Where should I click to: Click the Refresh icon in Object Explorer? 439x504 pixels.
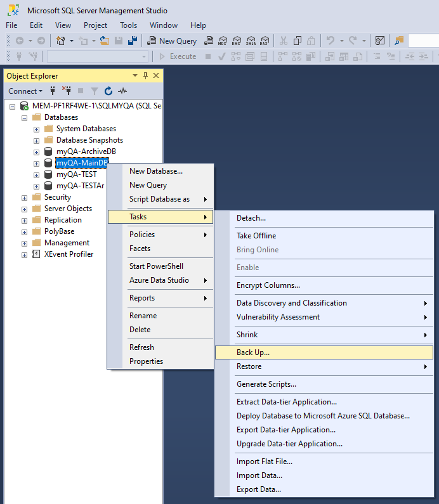point(108,91)
